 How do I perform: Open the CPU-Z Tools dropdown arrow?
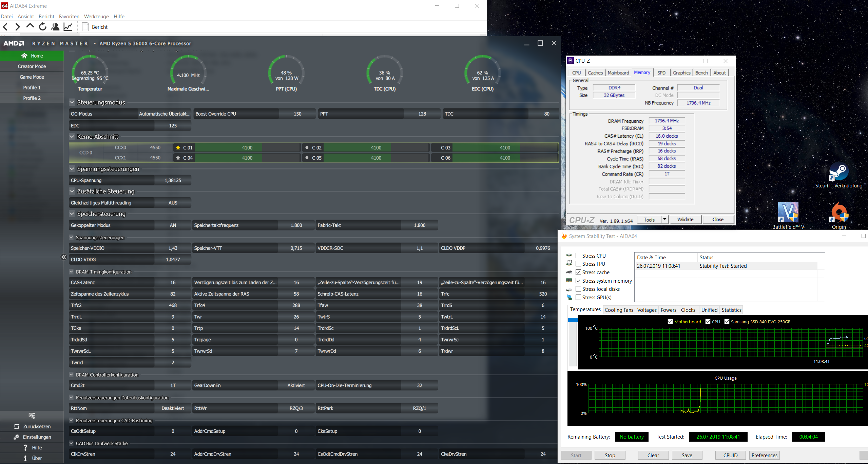click(x=664, y=219)
